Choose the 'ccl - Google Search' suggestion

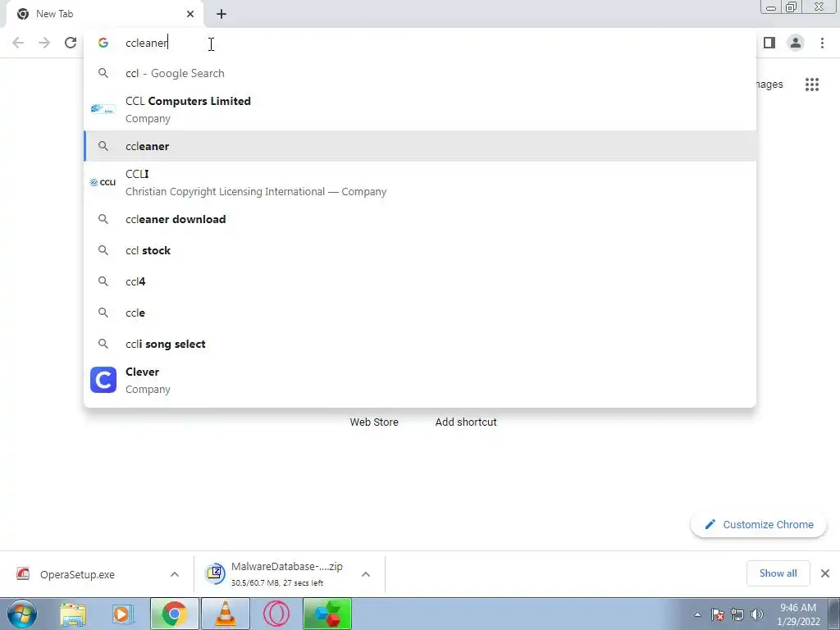tap(420, 73)
